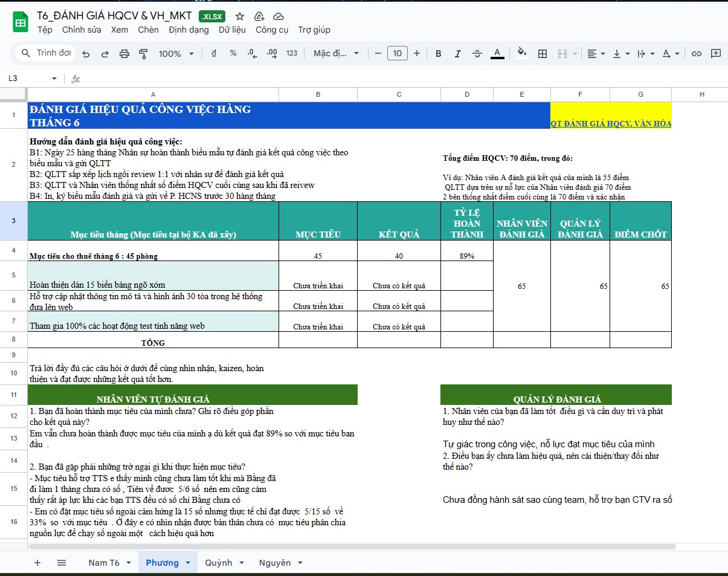Click the undo arrow

click(86, 54)
